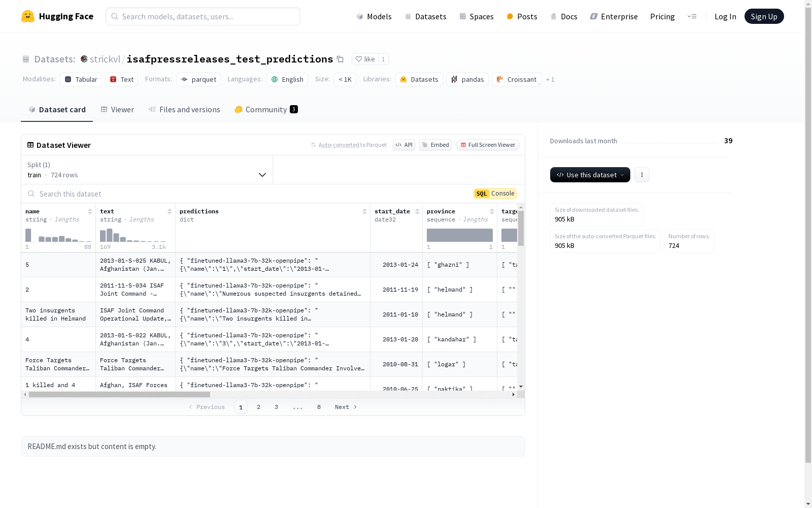
Task: Click the 2013-01-24 start_date cell
Action: point(396,265)
